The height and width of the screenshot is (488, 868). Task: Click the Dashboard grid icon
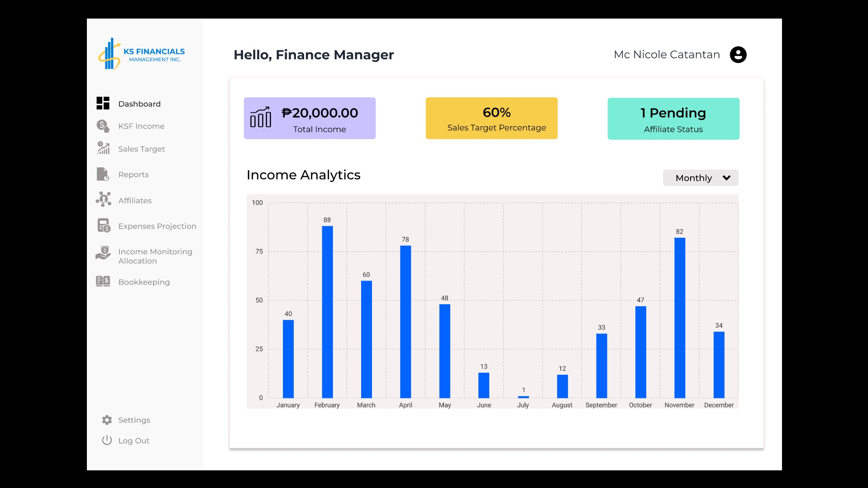pos(103,103)
